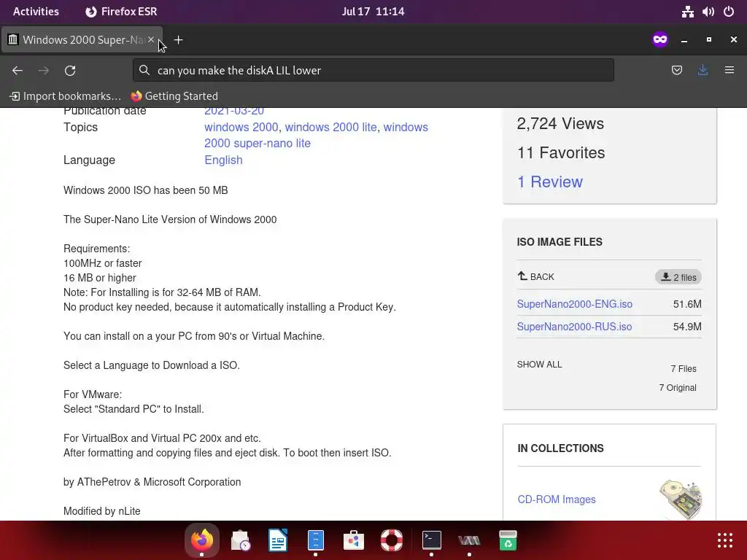This screenshot has height=560, width=747.
Task: Launch Firefox from the dock
Action: [202, 540]
